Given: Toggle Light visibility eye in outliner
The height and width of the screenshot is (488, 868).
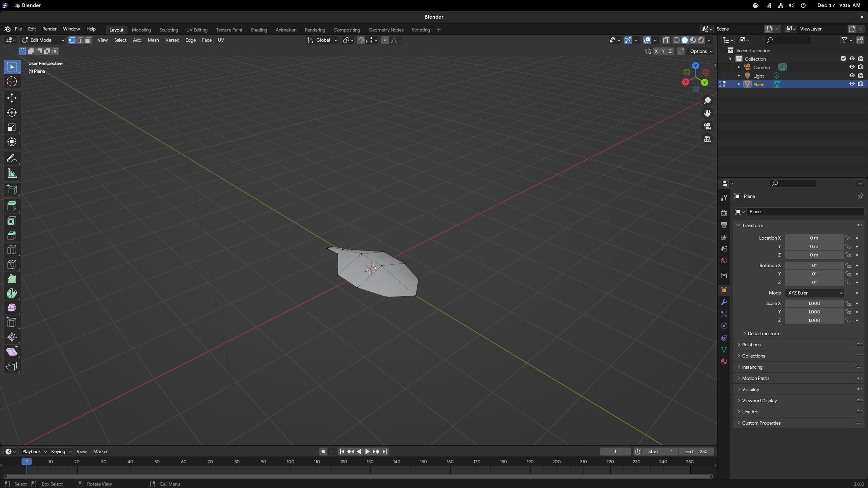Looking at the screenshot, I should click(x=852, y=76).
